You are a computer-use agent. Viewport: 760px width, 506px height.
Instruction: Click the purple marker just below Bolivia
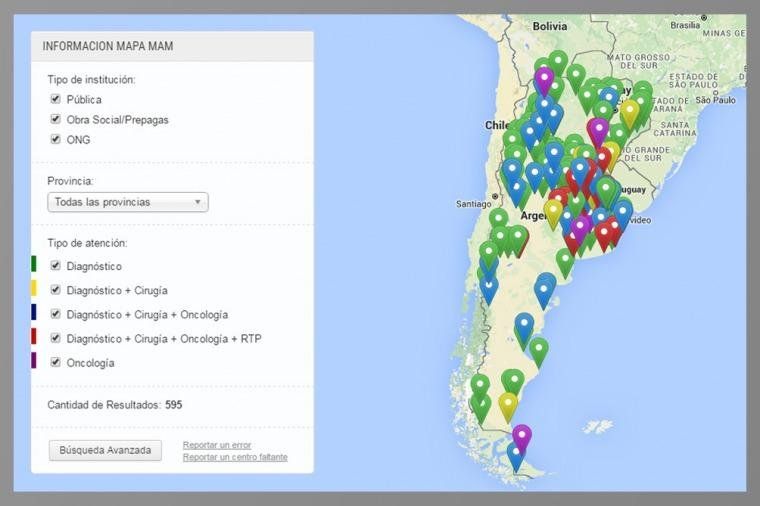click(x=544, y=78)
